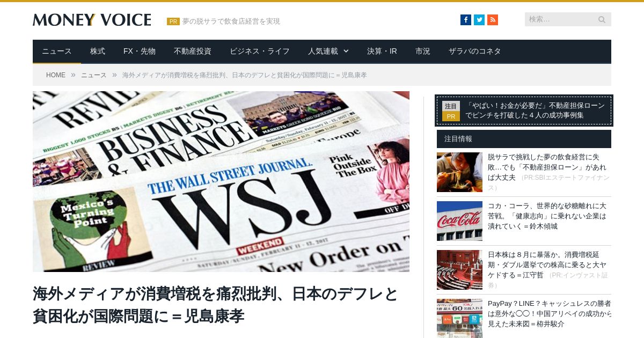
Task: Open the Twitter page icon
Action: coord(479,20)
